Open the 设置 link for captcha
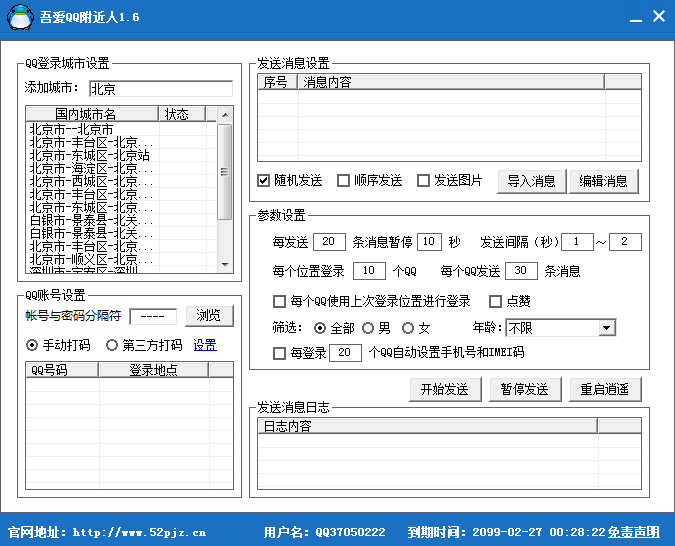Image resolution: width=675 pixels, height=546 pixels. [x=204, y=346]
